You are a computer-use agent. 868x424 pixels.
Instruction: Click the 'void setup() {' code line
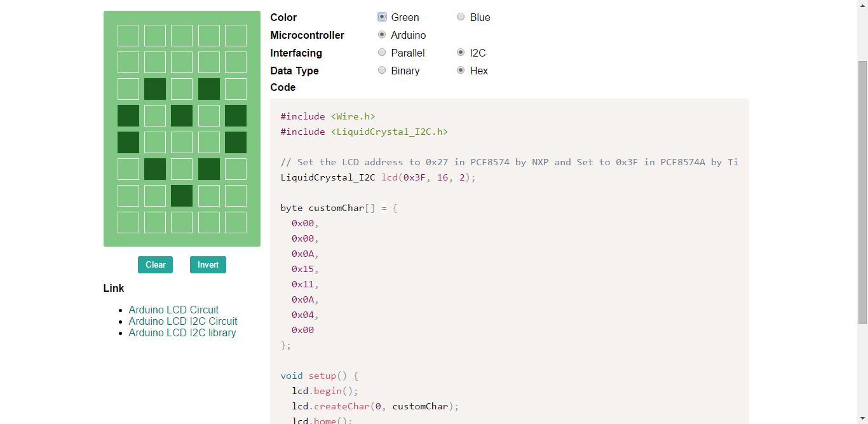click(x=320, y=376)
